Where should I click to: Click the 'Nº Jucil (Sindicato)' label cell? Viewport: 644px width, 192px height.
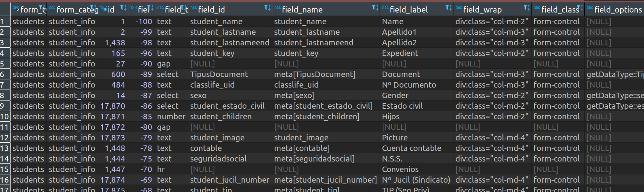416,180
